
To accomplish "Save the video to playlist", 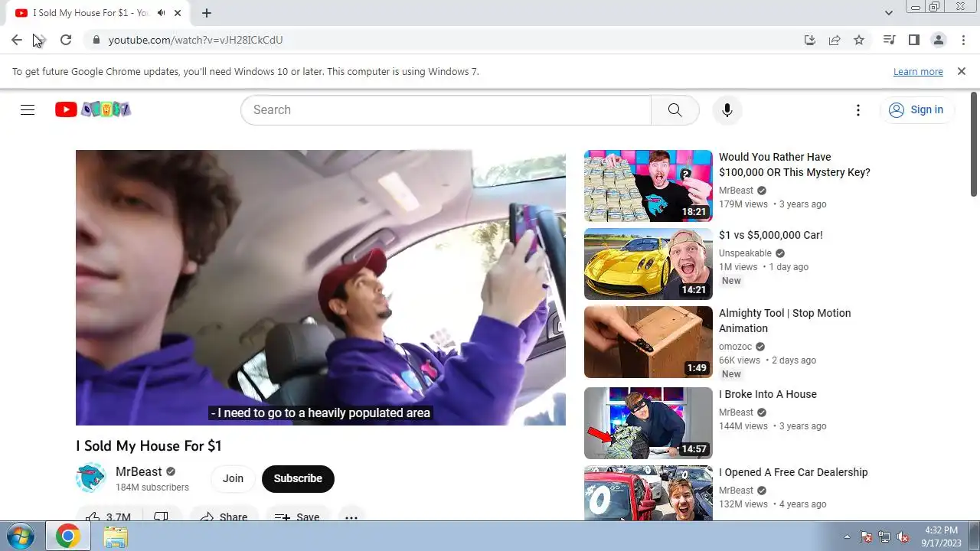I will coord(298,517).
